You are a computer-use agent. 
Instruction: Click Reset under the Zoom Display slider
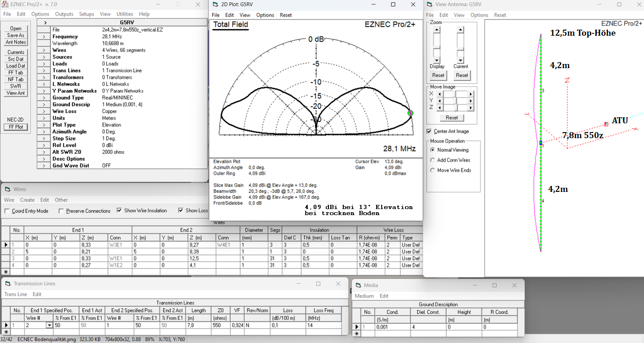pyautogui.click(x=438, y=75)
